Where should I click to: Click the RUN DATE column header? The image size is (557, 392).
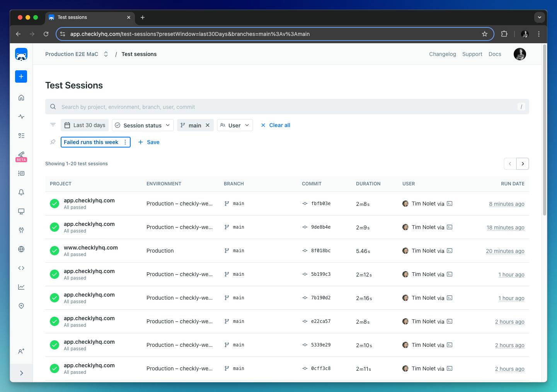click(x=513, y=184)
